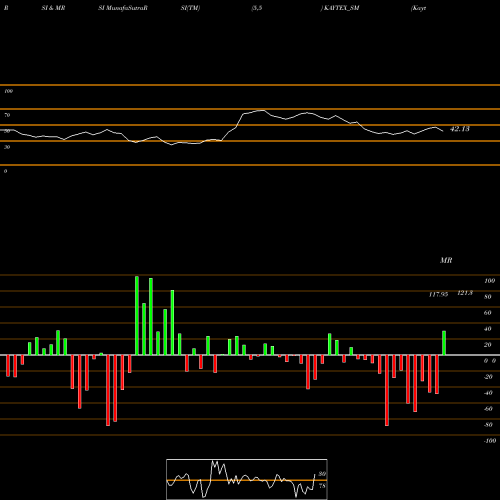Click the 100 label on MR axis
This screenshot has width=500, height=500.
(x=489, y=281)
